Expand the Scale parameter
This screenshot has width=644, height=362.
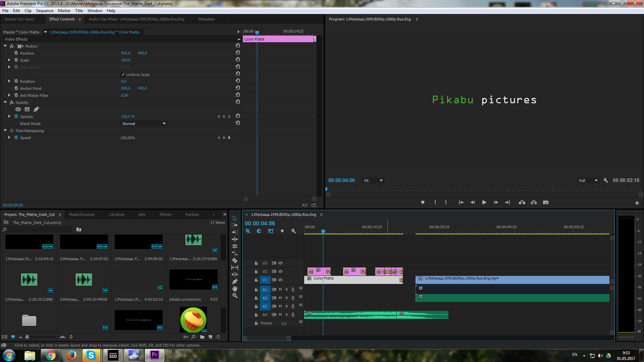click(9, 60)
